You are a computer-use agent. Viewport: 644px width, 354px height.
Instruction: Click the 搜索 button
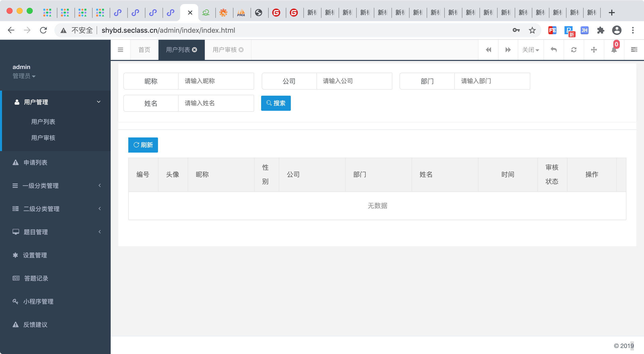click(x=276, y=103)
